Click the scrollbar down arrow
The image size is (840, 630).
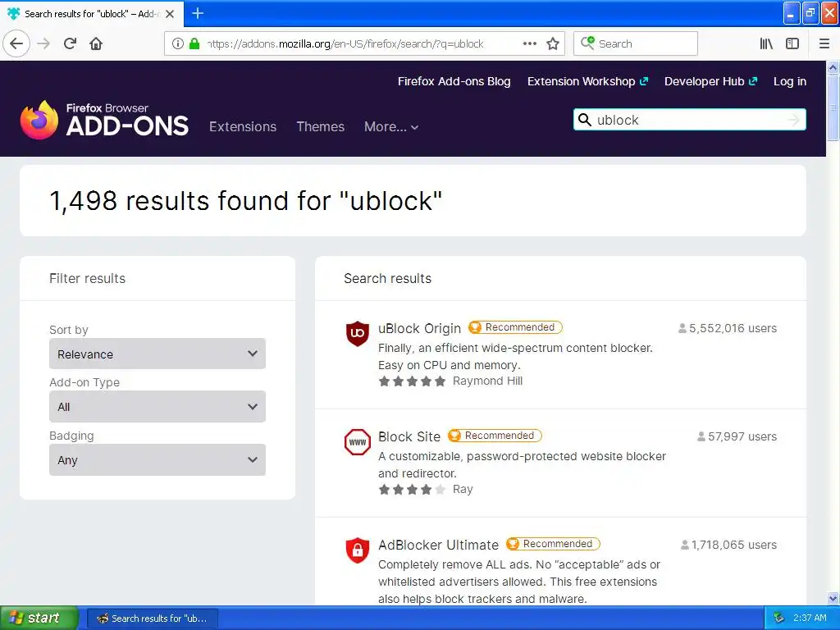pyautogui.click(x=833, y=598)
